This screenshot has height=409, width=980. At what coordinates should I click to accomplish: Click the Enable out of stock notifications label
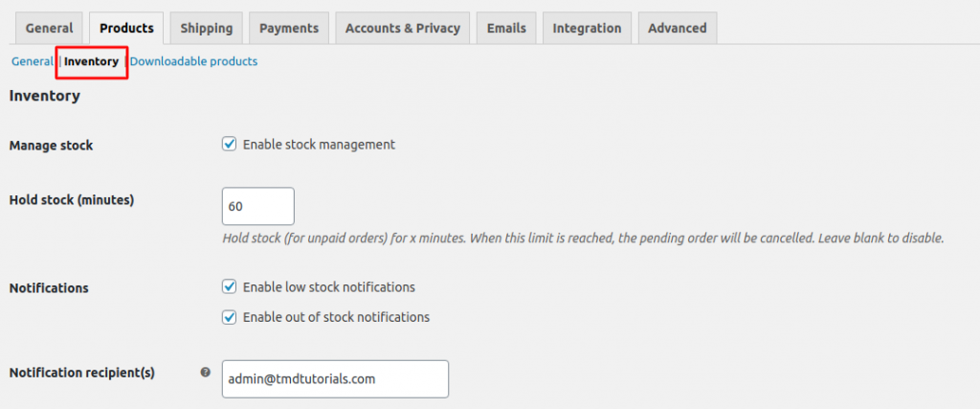336,317
